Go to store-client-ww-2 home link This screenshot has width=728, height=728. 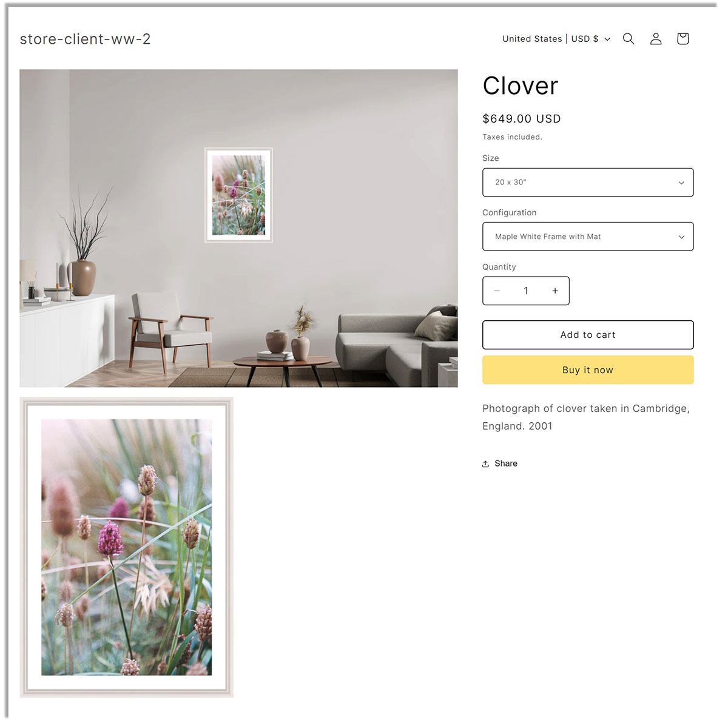(x=85, y=39)
